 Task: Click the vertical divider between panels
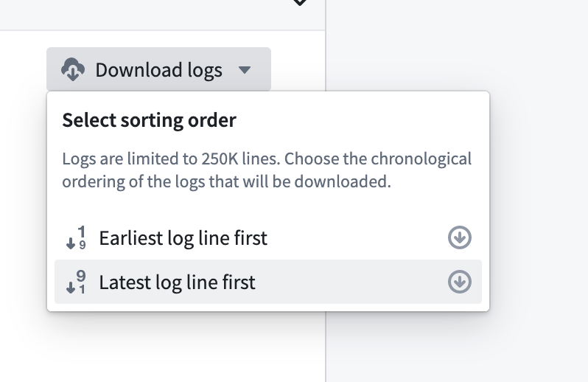pyautogui.click(x=326, y=347)
